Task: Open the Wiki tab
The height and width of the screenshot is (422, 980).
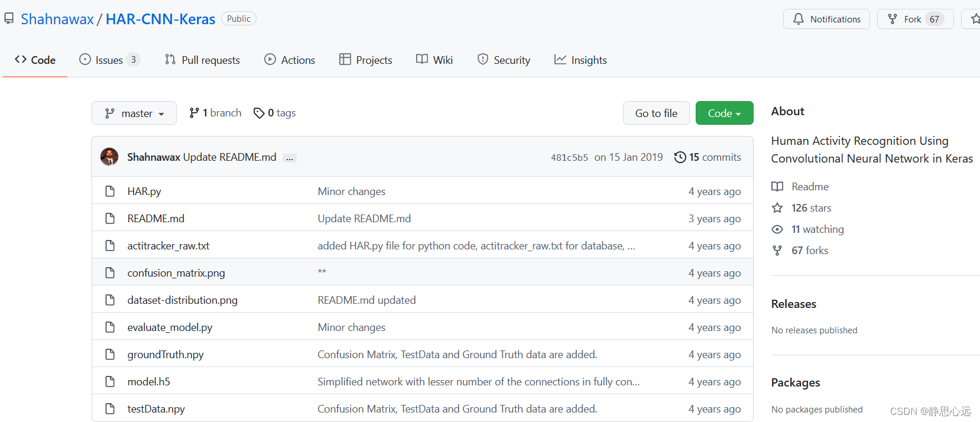Action: point(434,60)
